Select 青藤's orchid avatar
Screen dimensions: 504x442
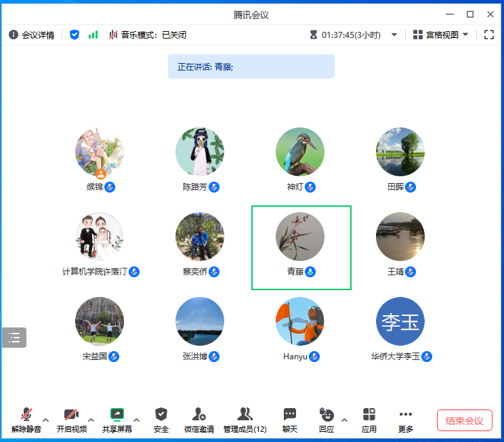tap(300, 237)
